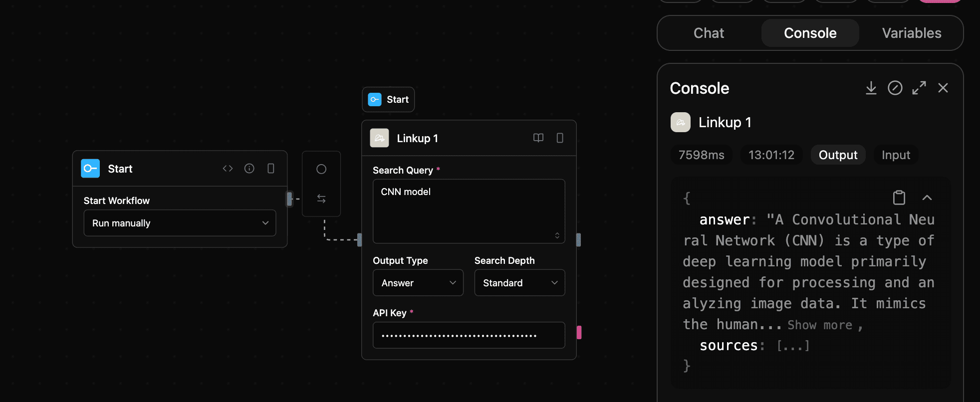The width and height of the screenshot is (980, 402).
Task: Click Show more in the answer text
Action: click(x=819, y=325)
